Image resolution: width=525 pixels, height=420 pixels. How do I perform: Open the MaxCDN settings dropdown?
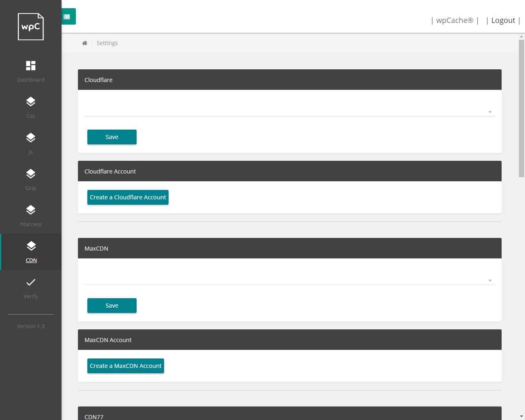[x=290, y=278]
